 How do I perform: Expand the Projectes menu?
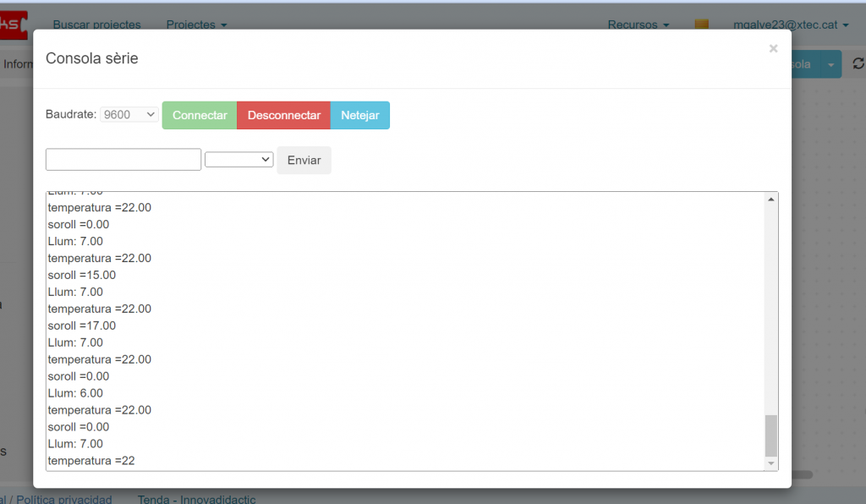click(x=196, y=25)
